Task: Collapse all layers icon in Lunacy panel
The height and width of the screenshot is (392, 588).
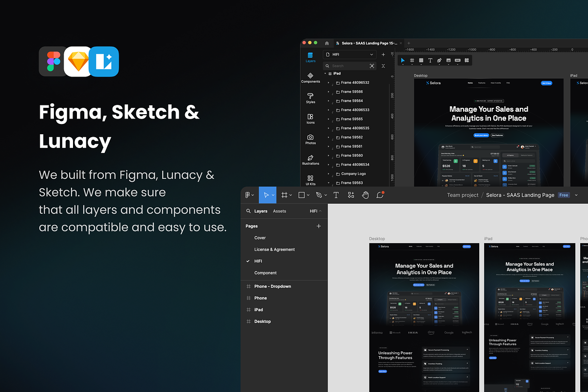Action: click(383, 66)
